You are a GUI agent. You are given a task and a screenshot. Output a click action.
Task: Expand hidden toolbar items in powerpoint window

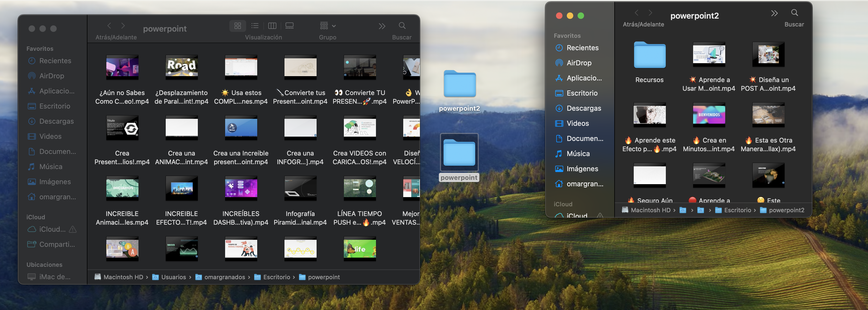(382, 26)
